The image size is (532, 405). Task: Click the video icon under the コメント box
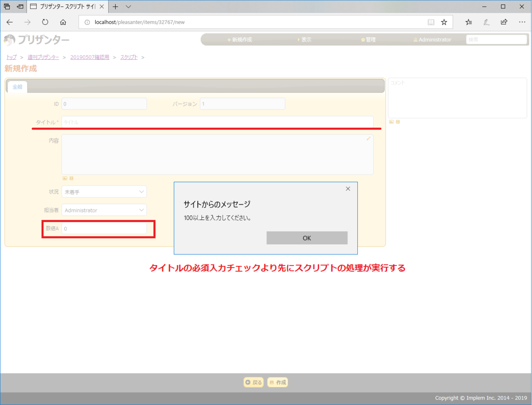click(398, 121)
